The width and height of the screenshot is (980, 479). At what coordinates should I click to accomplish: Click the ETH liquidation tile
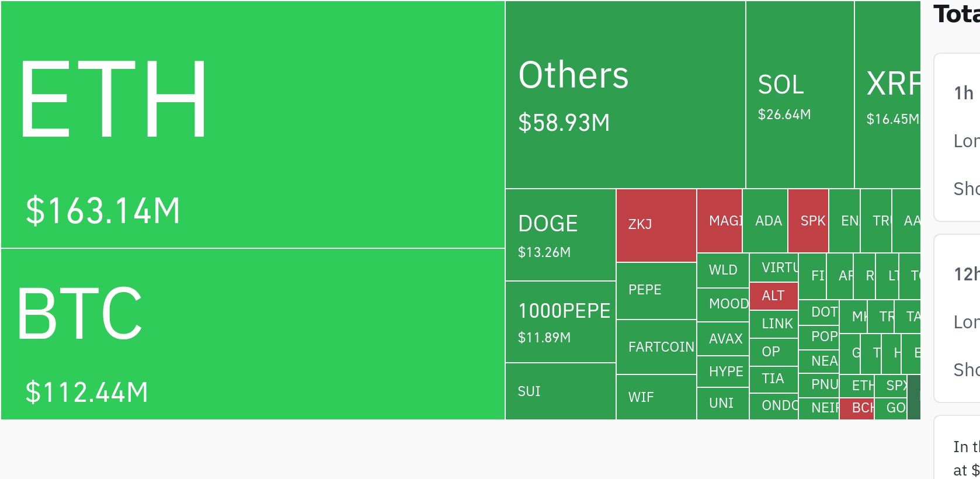point(253,124)
